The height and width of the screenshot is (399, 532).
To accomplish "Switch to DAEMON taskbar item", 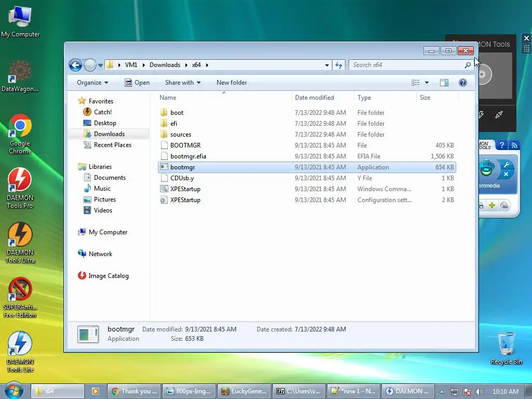I will click(408, 391).
